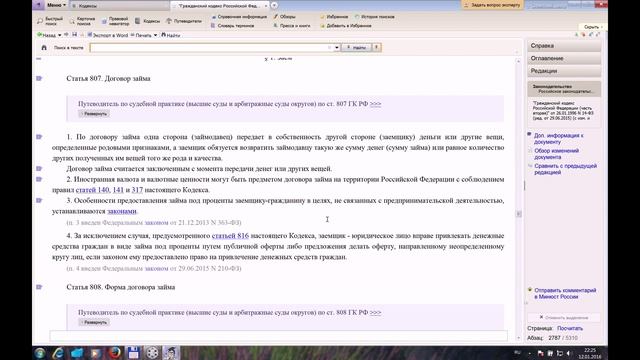Open Правовой навигатор
Image resolution: width=640 pixels, height=360 pixels.
tap(116, 21)
